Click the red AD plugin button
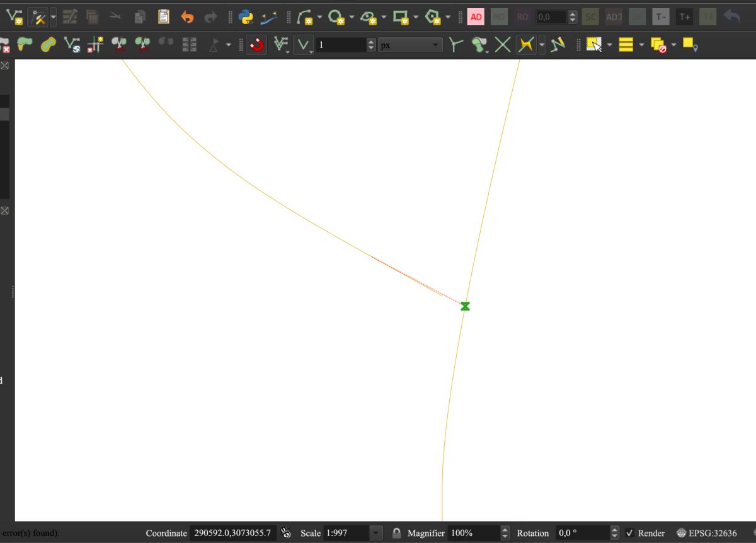 click(476, 17)
